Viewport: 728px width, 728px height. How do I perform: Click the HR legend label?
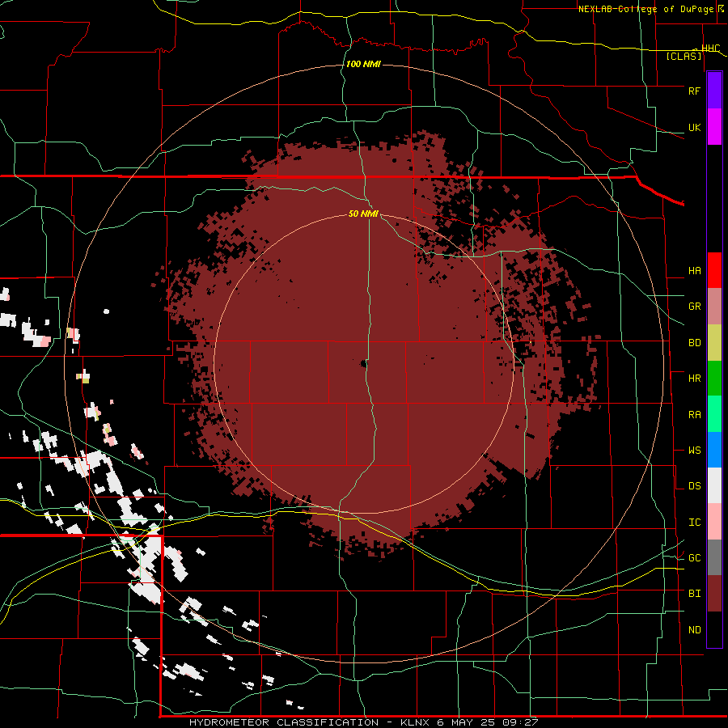coord(694,379)
